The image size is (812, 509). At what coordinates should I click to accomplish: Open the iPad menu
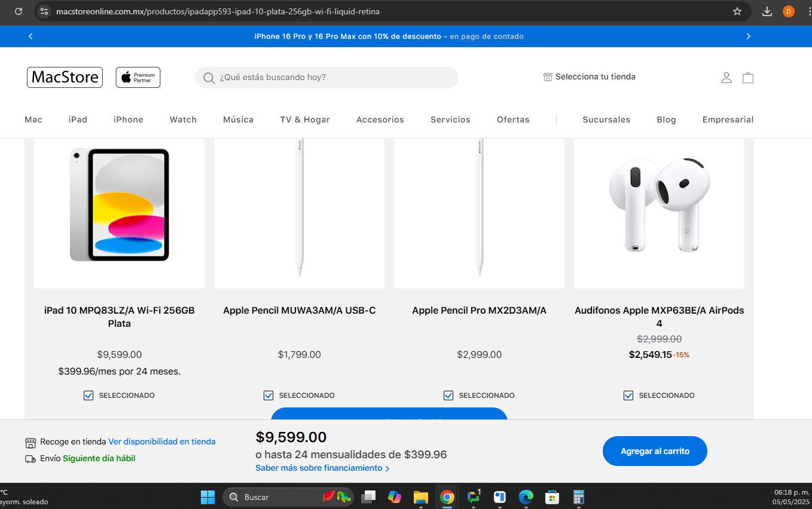78,119
